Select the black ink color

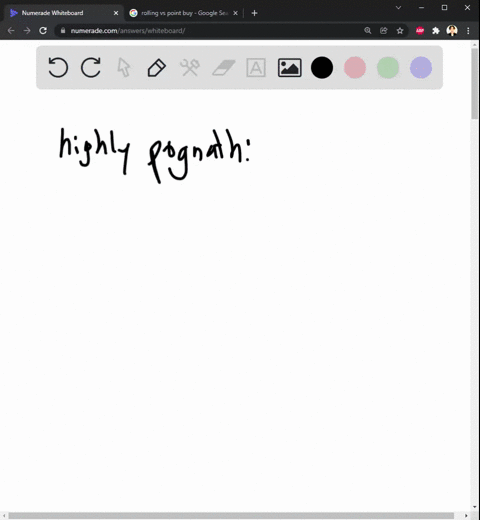322,68
